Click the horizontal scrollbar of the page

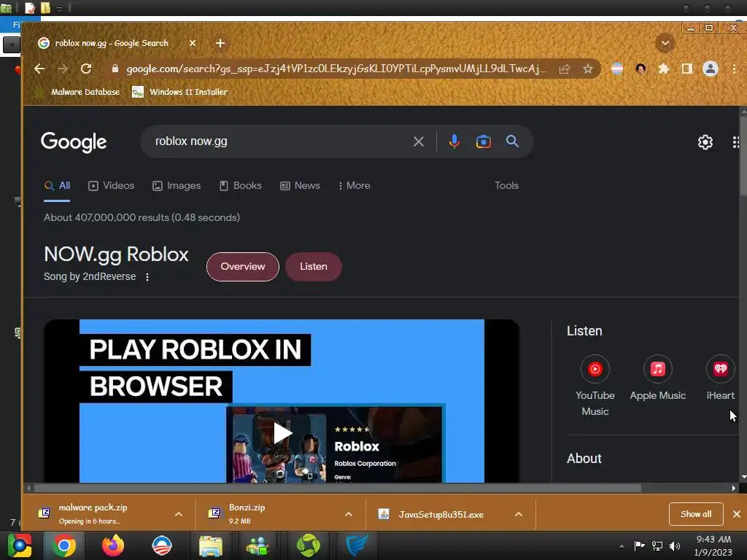337,488
